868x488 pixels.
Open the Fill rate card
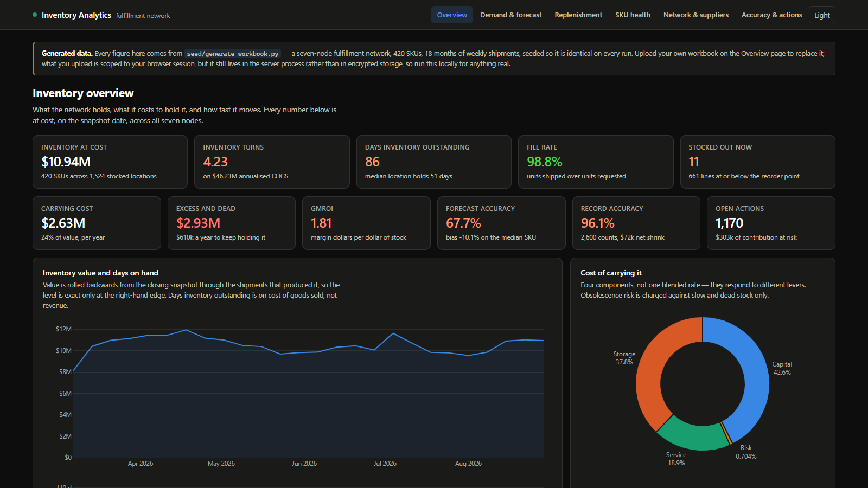[596, 162]
